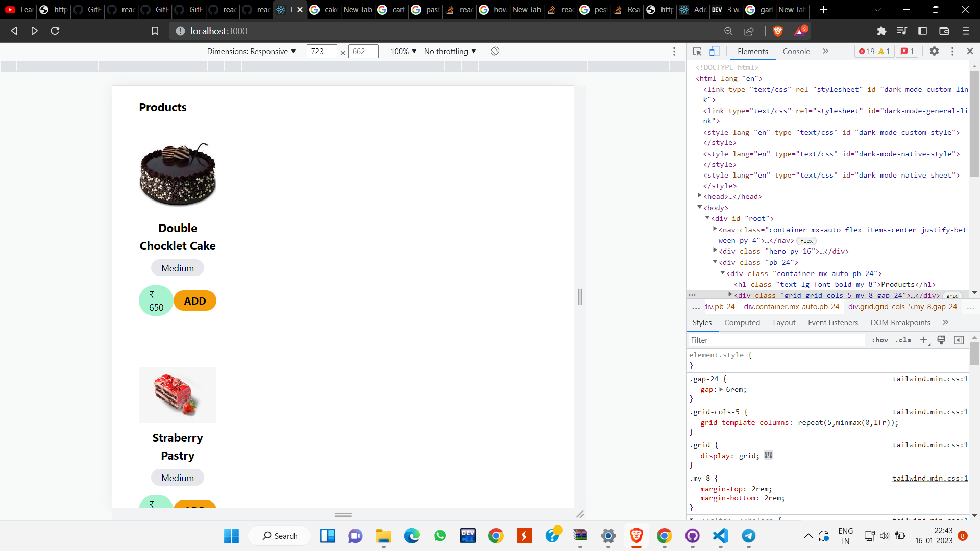The height and width of the screenshot is (551, 980).
Task: Toggle the .cls class editor
Action: point(903,340)
